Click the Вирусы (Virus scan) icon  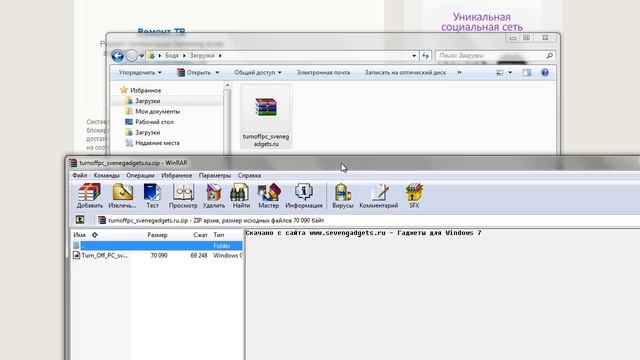tap(342, 196)
